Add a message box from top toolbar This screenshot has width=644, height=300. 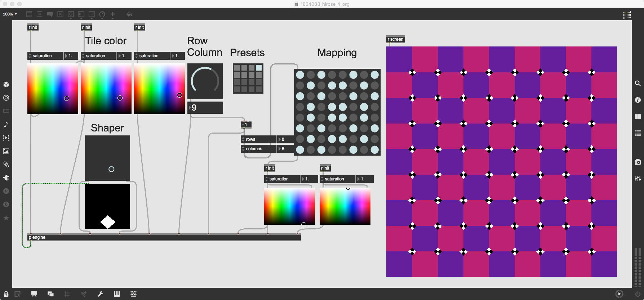click(x=40, y=14)
